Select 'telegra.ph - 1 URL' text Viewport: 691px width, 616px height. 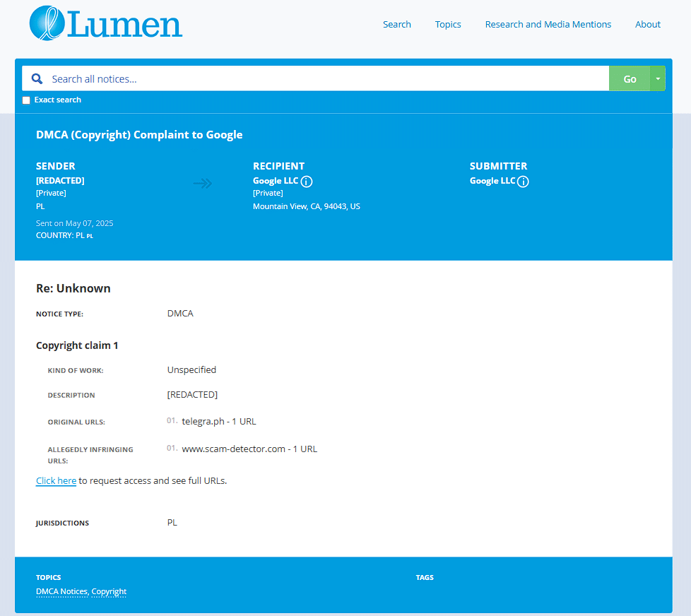219,421
